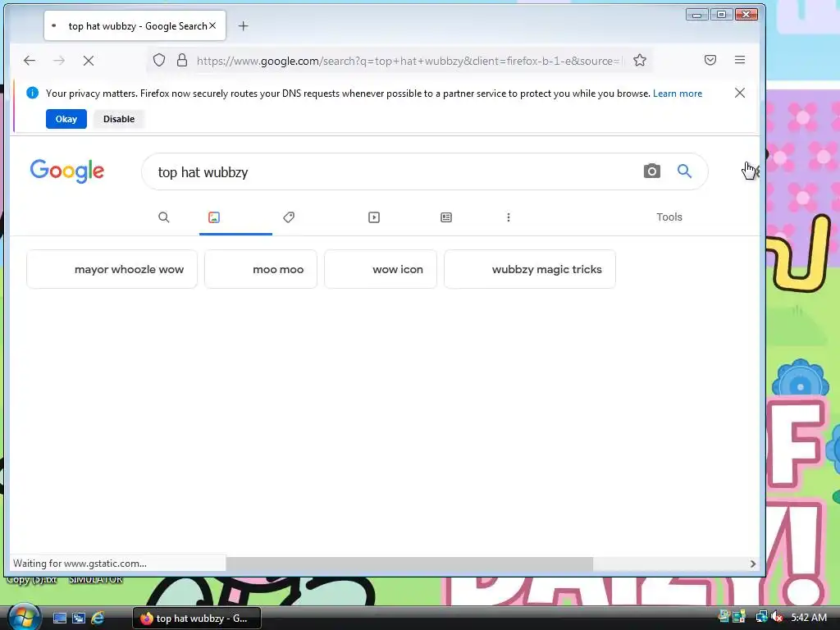This screenshot has height=630, width=840.
Task: Search by image using the camera icon
Action: coord(652,171)
